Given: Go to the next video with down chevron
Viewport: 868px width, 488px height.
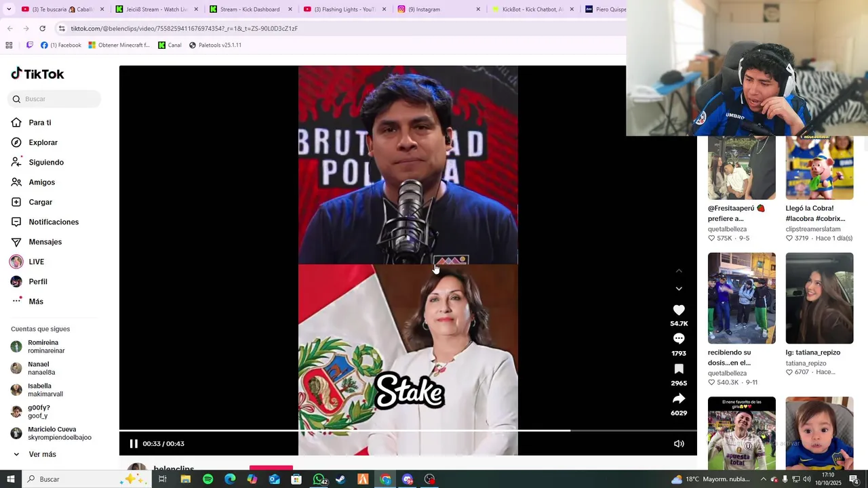Looking at the screenshot, I should tap(679, 289).
